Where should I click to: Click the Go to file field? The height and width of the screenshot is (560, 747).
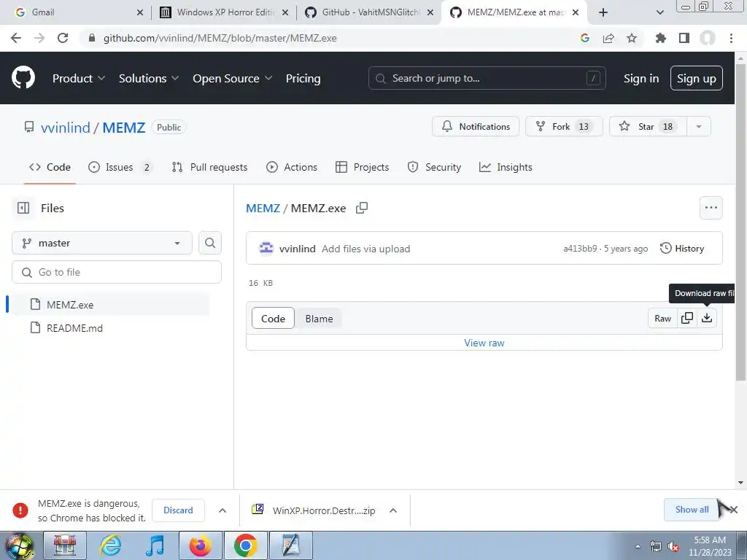tap(117, 272)
